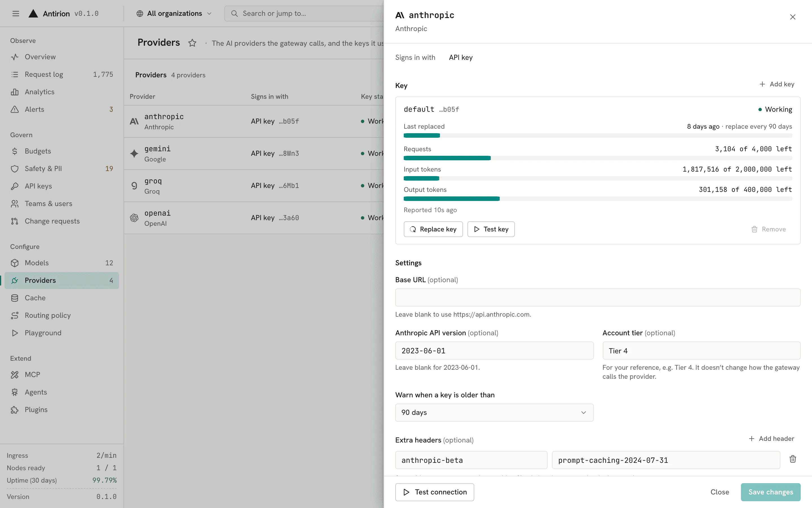812x508 pixels.
Task: Click the API keys key icon
Action: (x=15, y=186)
